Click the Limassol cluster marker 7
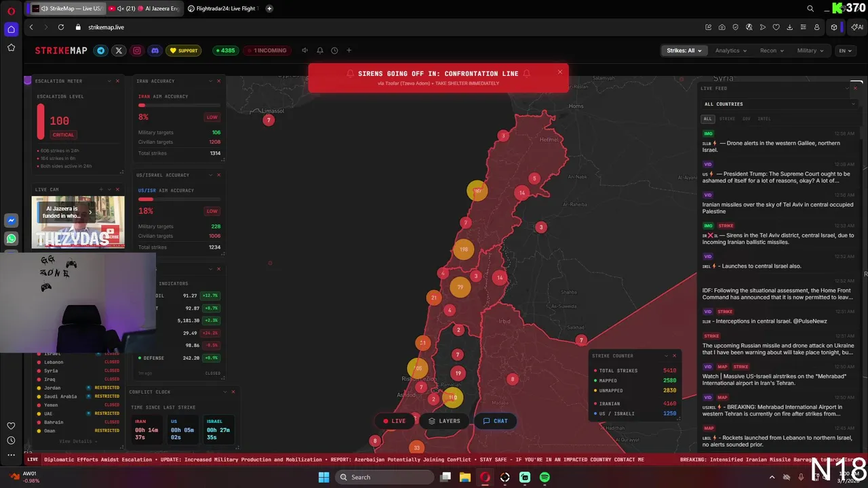The width and height of the screenshot is (868, 488). pos(269,120)
